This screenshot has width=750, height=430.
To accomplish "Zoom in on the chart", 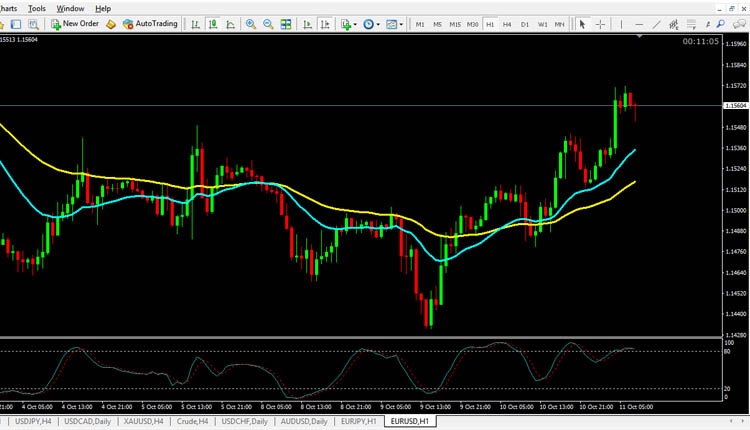I will (x=251, y=24).
